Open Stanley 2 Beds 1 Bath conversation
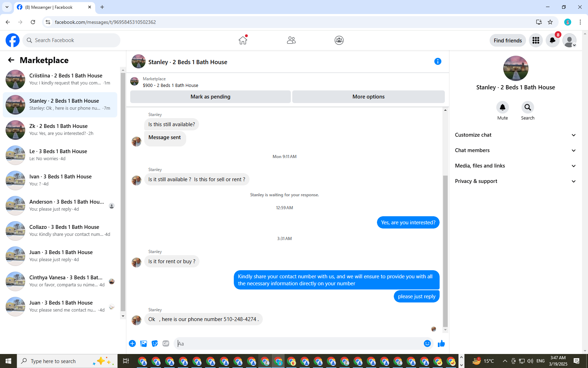Image resolution: width=588 pixels, height=368 pixels. (60, 105)
